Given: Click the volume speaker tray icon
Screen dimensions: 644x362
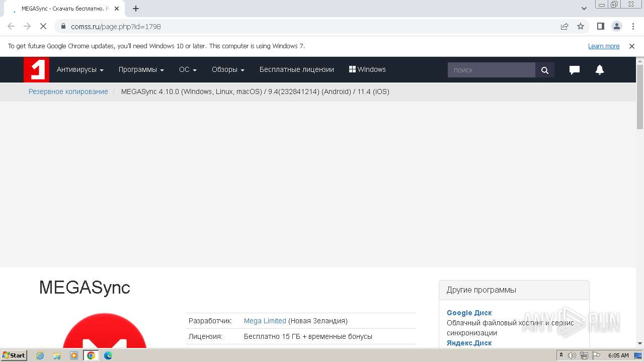Looking at the screenshot, I should tap(572, 355).
